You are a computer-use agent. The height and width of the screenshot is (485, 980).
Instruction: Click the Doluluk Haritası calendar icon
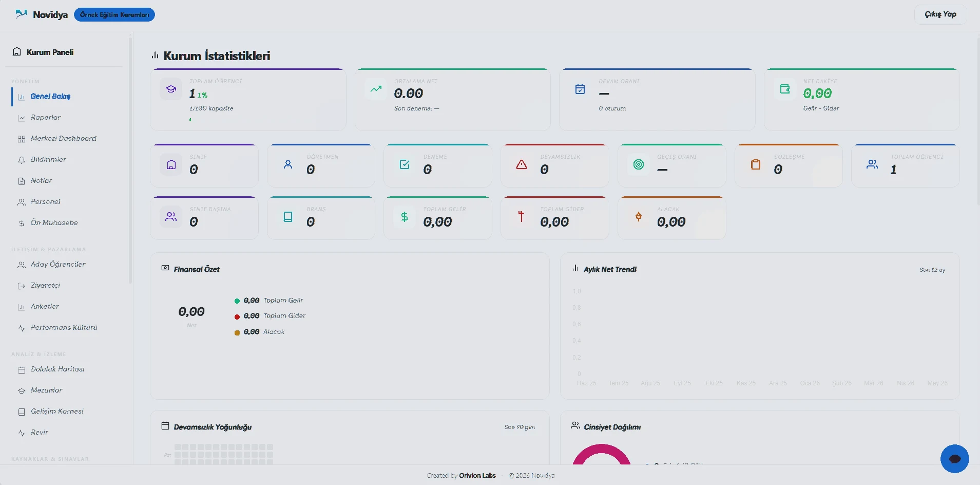22,369
